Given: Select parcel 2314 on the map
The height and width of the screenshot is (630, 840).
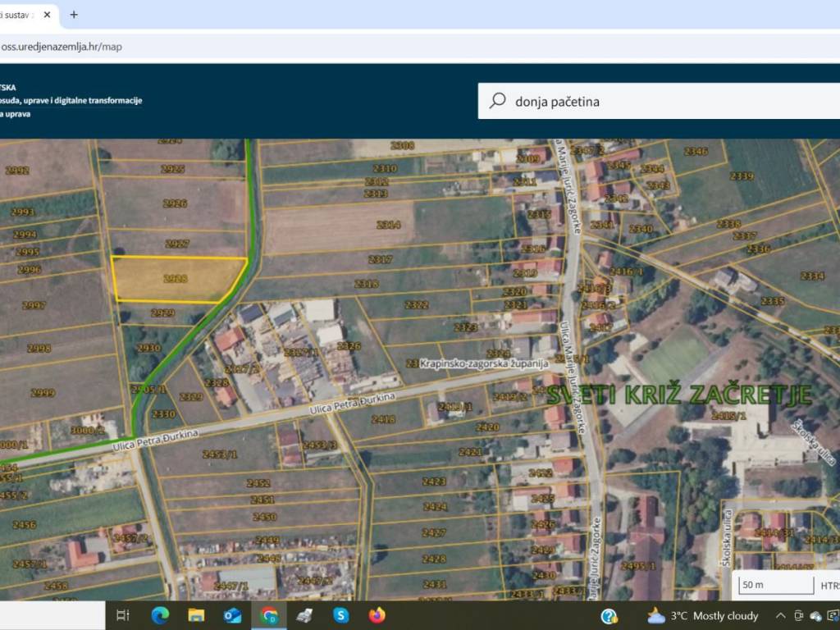Looking at the screenshot, I should (388, 225).
